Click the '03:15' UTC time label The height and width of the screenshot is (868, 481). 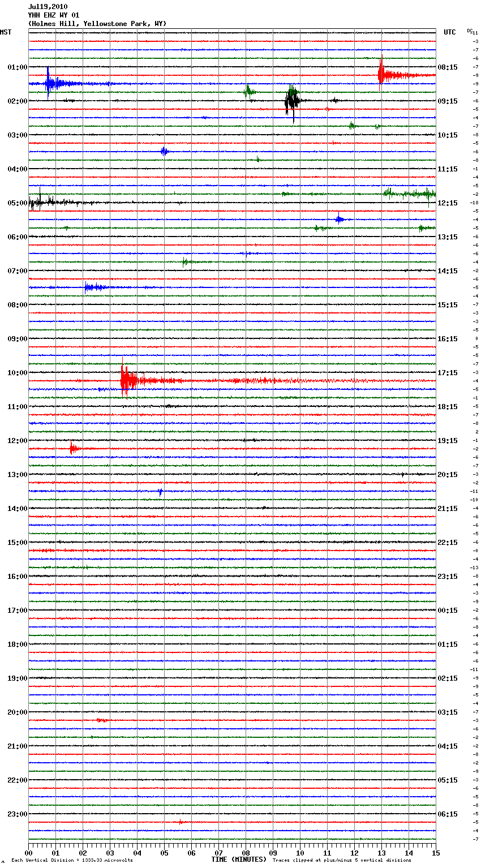tap(448, 712)
